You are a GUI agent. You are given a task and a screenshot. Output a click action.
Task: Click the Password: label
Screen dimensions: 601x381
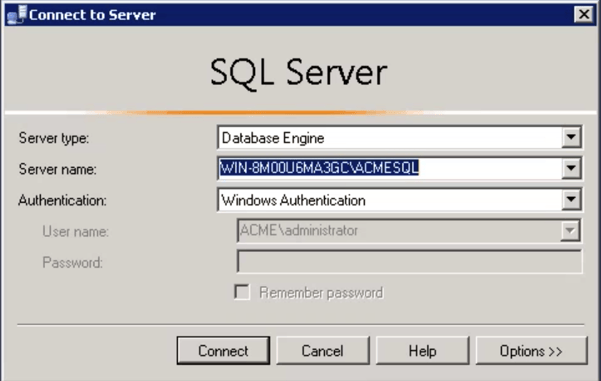[72, 263]
